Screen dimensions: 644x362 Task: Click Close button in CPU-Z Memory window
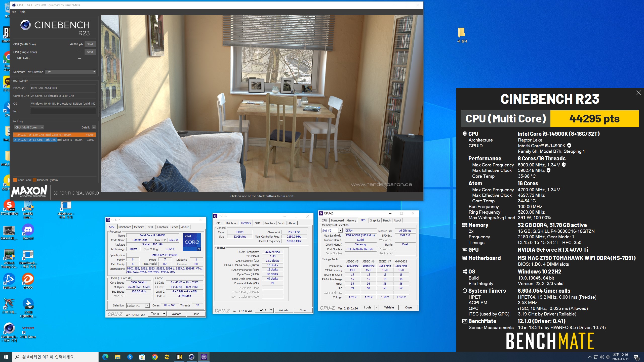click(303, 310)
